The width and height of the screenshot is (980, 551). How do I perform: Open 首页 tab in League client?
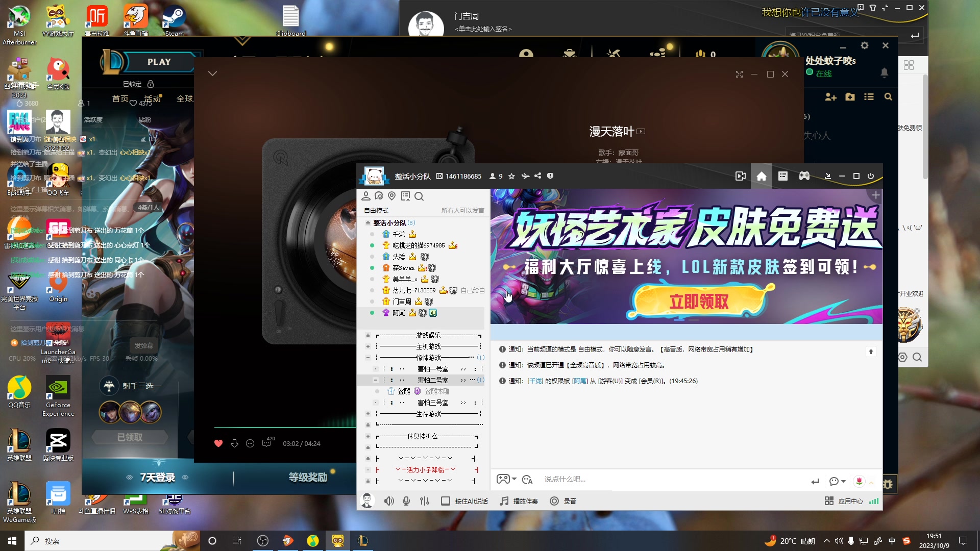pos(120,98)
